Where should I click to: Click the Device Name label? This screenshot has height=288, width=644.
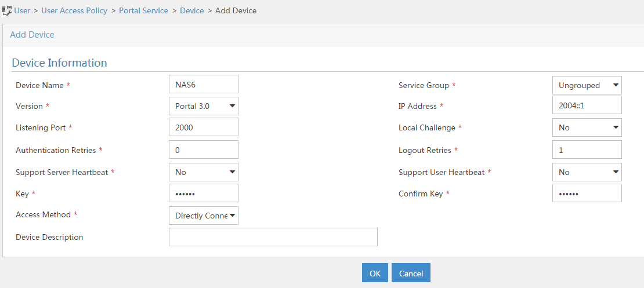[39, 85]
